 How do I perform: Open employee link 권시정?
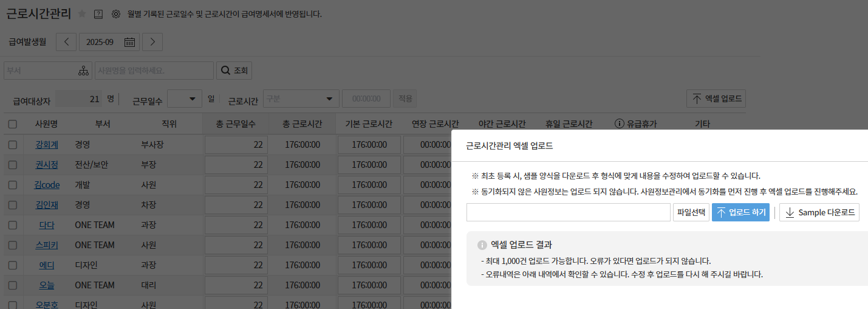coord(47,165)
